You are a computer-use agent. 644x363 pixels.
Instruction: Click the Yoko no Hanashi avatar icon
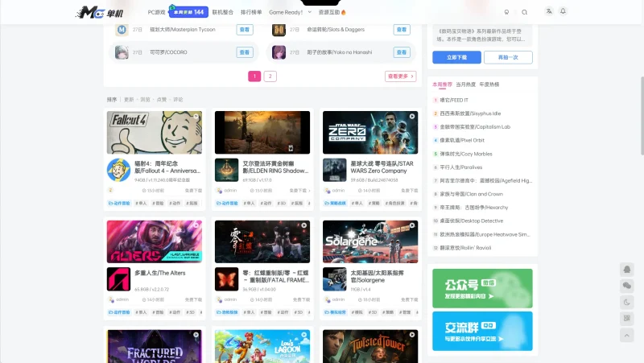point(279,52)
